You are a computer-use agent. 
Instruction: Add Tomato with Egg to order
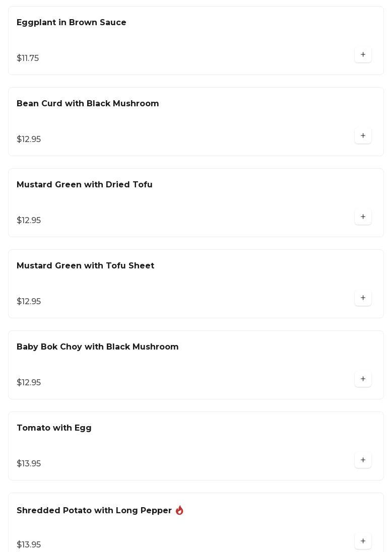point(363,460)
